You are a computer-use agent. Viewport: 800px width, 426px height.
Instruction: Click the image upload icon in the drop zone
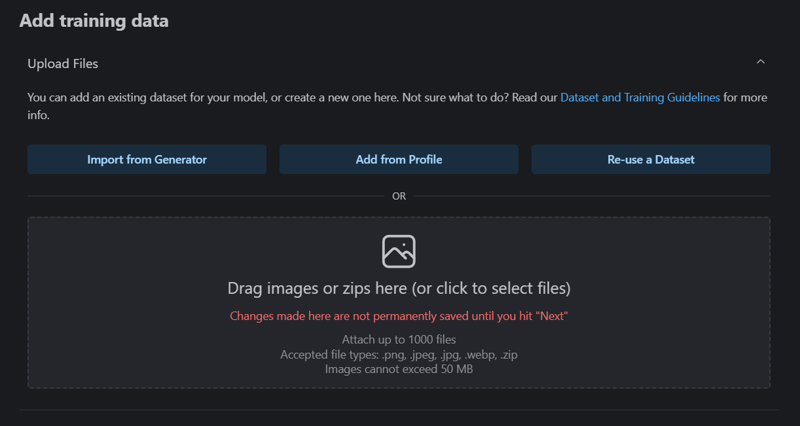pyautogui.click(x=399, y=251)
